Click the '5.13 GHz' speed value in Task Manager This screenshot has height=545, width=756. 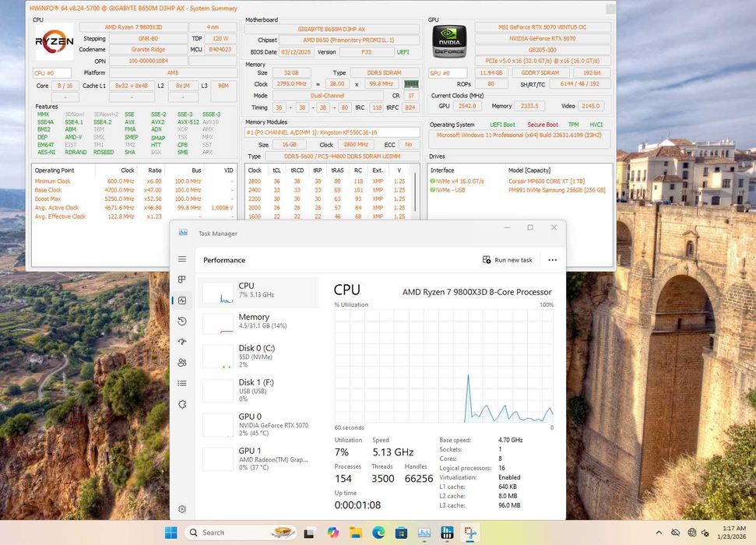[x=393, y=452]
